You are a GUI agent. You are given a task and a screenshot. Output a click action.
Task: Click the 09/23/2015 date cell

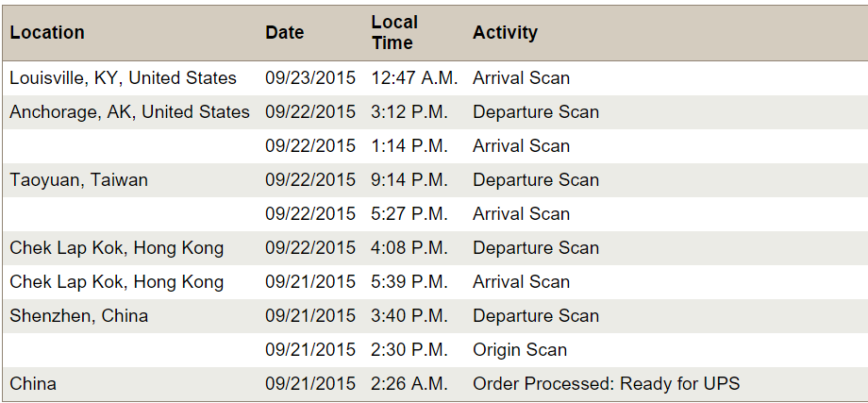click(x=310, y=78)
